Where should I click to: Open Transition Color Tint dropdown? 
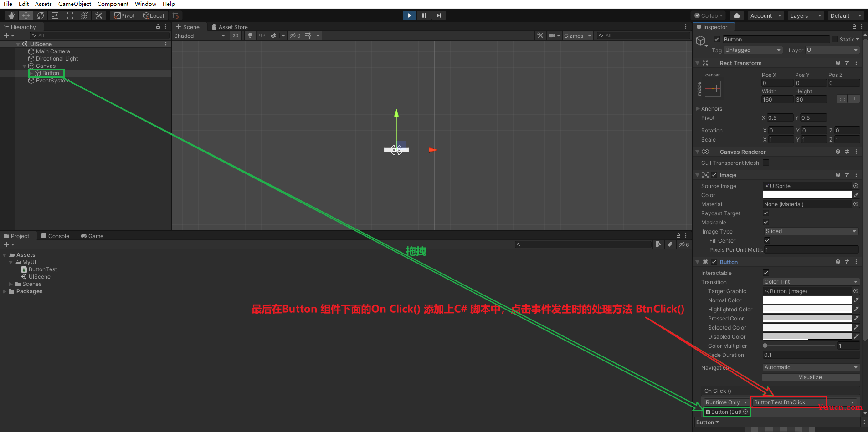tap(811, 282)
